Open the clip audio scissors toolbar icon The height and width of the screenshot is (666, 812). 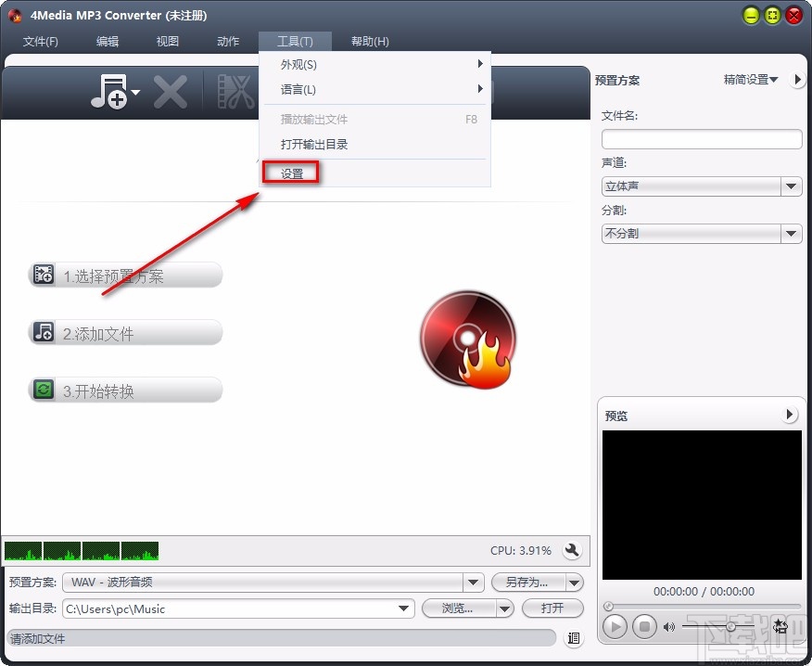(x=235, y=92)
